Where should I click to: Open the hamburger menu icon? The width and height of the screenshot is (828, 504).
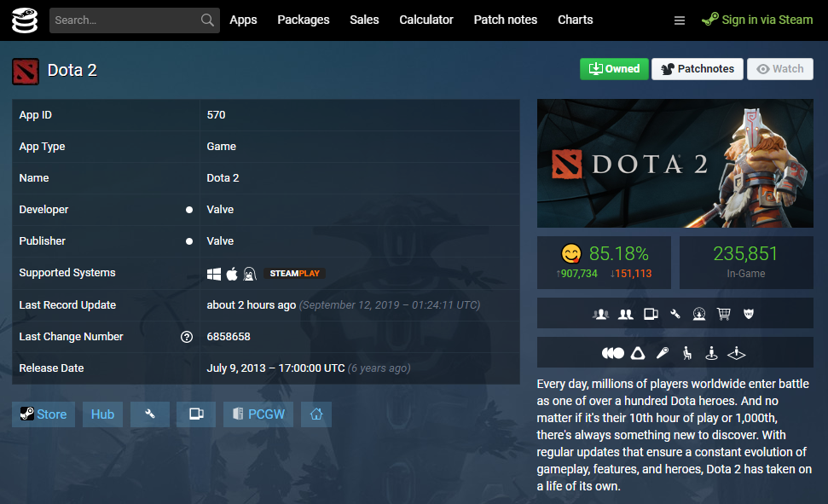pos(680,20)
